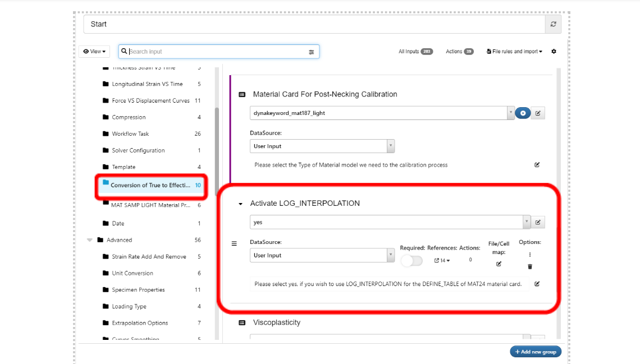Click the drag handle beside DataSource

(x=234, y=243)
